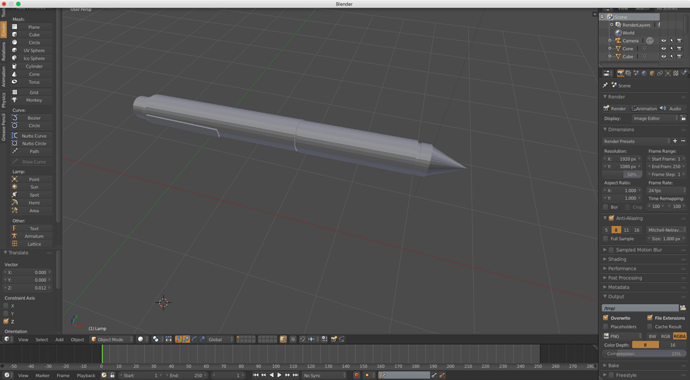Add a Torus mesh
The height and width of the screenshot is (380, 690).
[31, 82]
